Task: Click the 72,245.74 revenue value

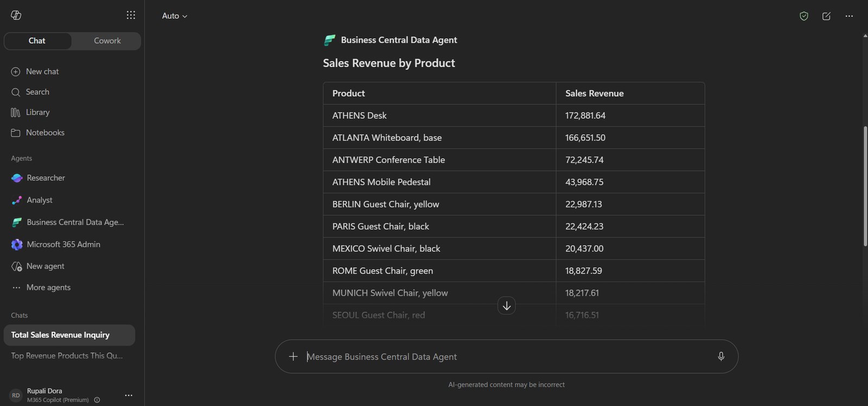Action: 584,160
